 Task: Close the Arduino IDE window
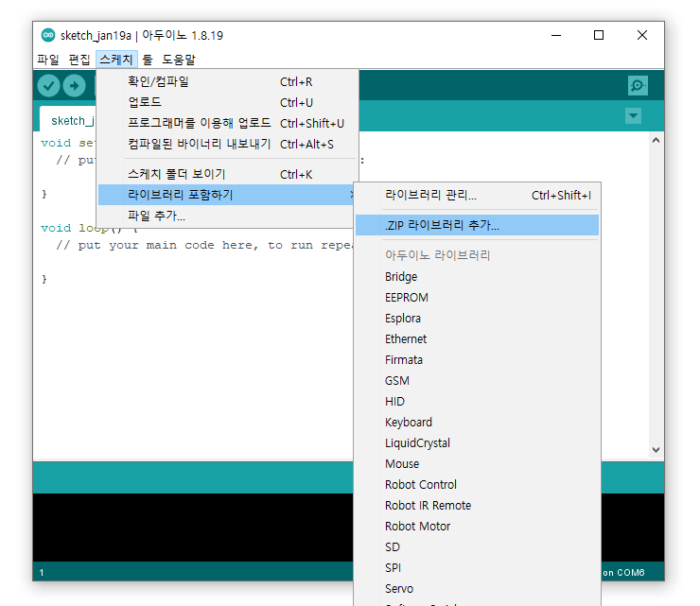tap(642, 35)
